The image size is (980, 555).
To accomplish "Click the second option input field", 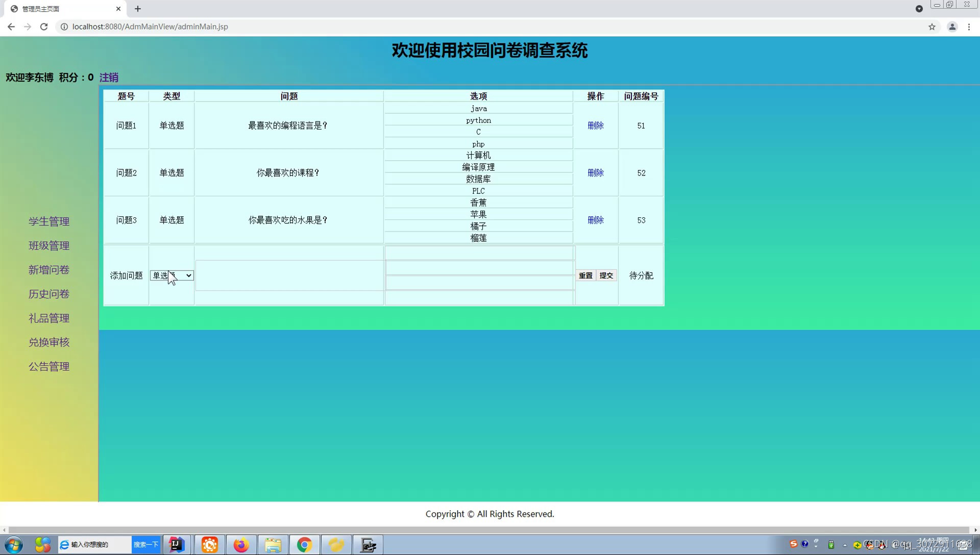I will point(480,268).
